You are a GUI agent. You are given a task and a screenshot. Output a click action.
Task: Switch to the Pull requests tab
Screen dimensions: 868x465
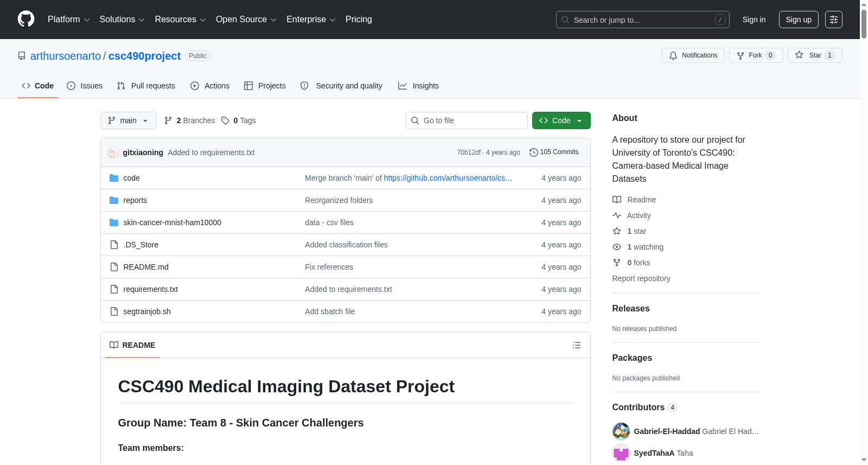(x=146, y=86)
